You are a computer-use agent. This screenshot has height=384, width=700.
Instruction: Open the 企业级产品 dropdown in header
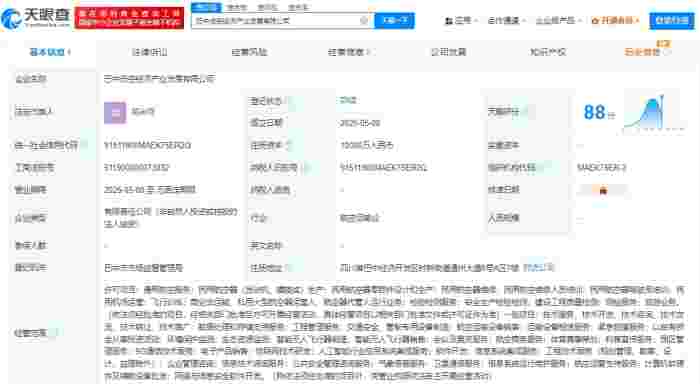coord(558,21)
